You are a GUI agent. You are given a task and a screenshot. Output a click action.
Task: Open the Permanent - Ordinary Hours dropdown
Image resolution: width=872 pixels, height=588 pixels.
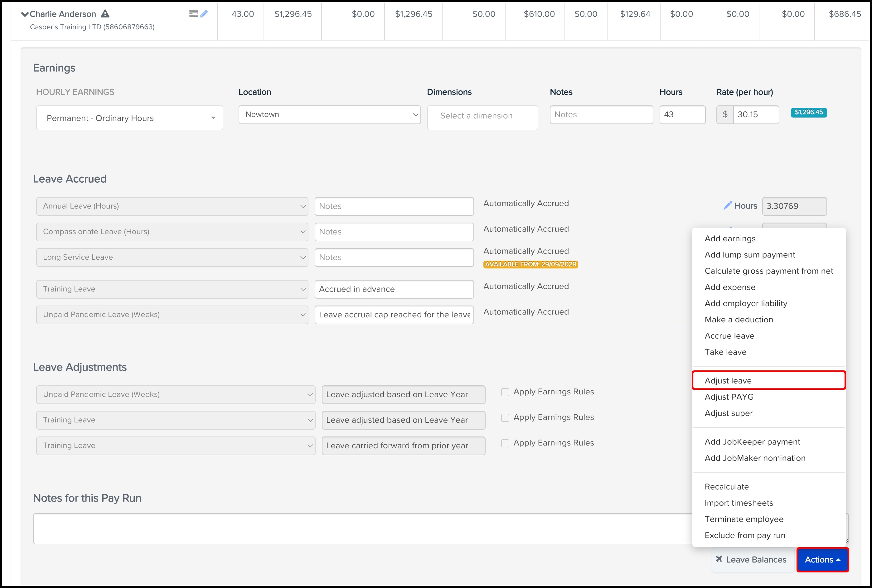click(x=129, y=118)
